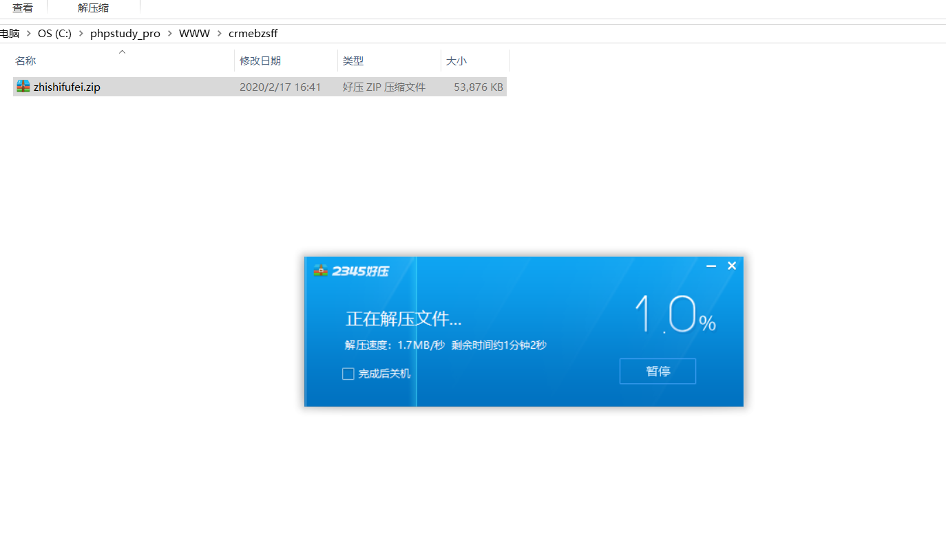Go to phpstudy_pro folder in path

click(125, 33)
